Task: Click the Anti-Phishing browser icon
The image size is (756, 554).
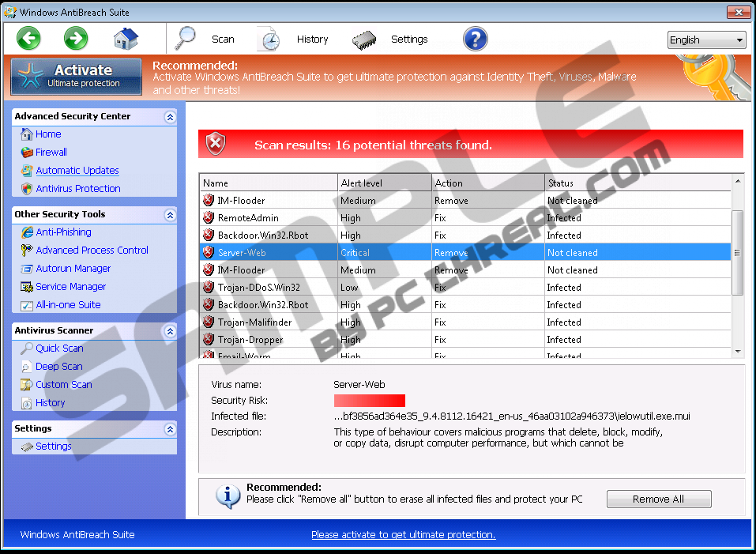Action: (27, 232)
